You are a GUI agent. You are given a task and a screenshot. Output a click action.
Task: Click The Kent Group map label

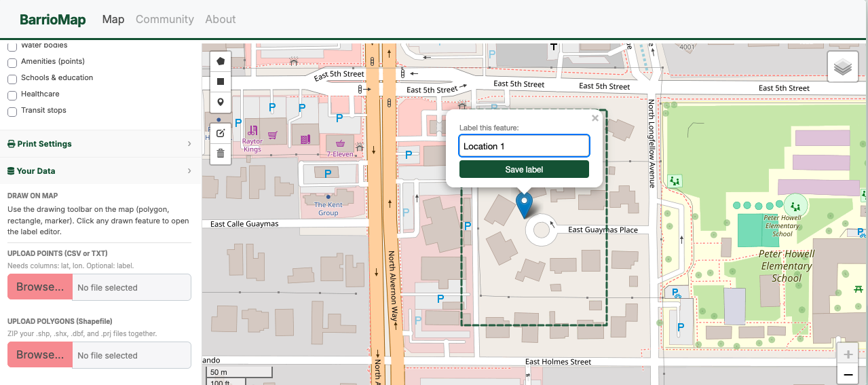coord(328,208)
